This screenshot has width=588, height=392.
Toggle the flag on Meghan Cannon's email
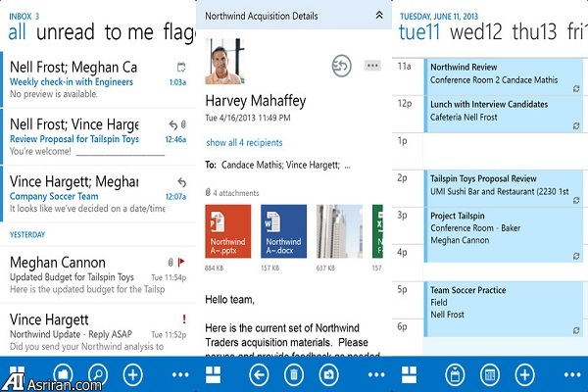tap(181, 262)
